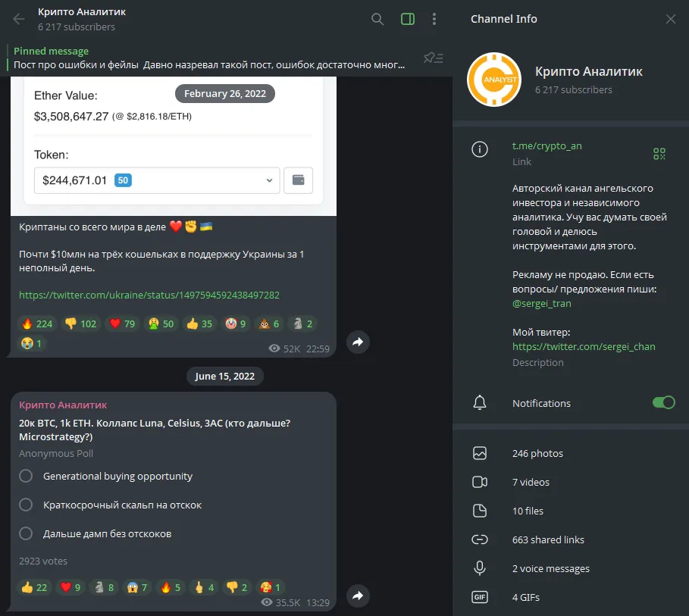Close the Channel Info panel
Screen dimensions: 689x616
pyautogui.click(x=671, y=19)
